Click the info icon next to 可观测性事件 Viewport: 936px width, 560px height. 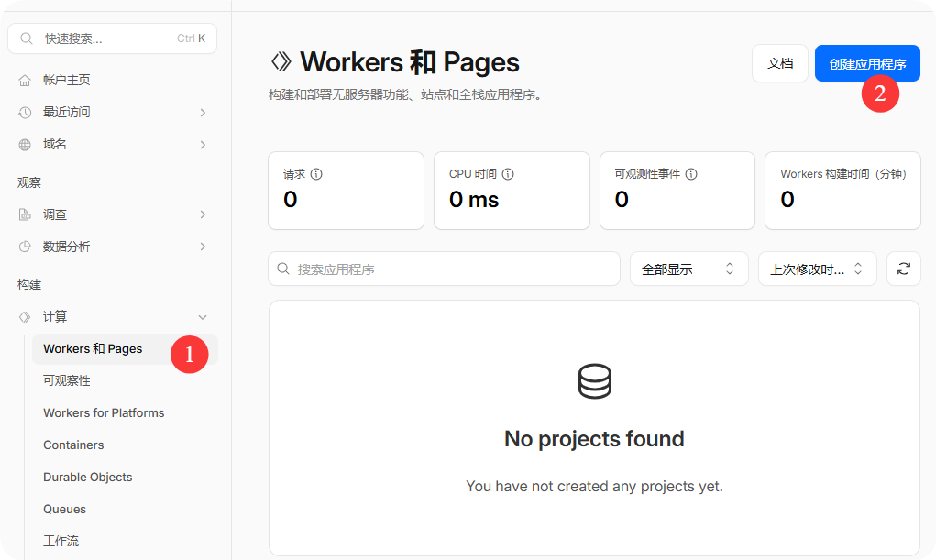click(691, 174)
